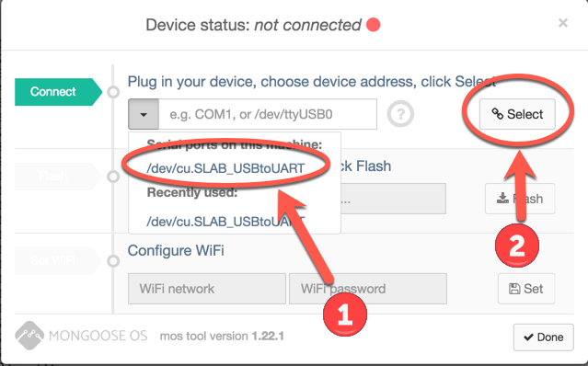Select the Set WiFi step label
This screenshot has width=588, height=366.
[x=58, y=261]
